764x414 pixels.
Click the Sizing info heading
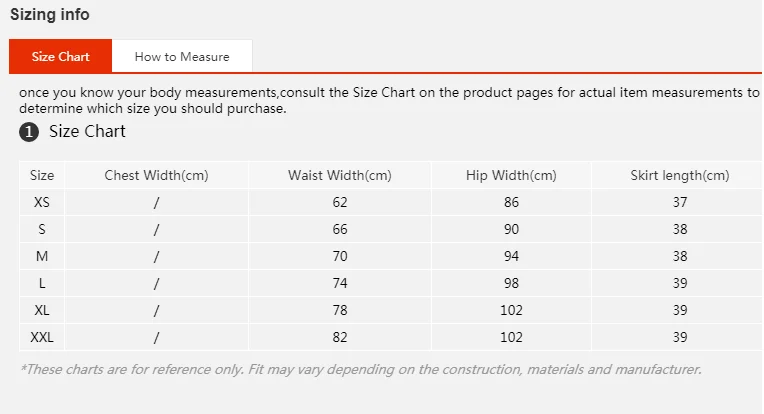click(x=49, y=15)
